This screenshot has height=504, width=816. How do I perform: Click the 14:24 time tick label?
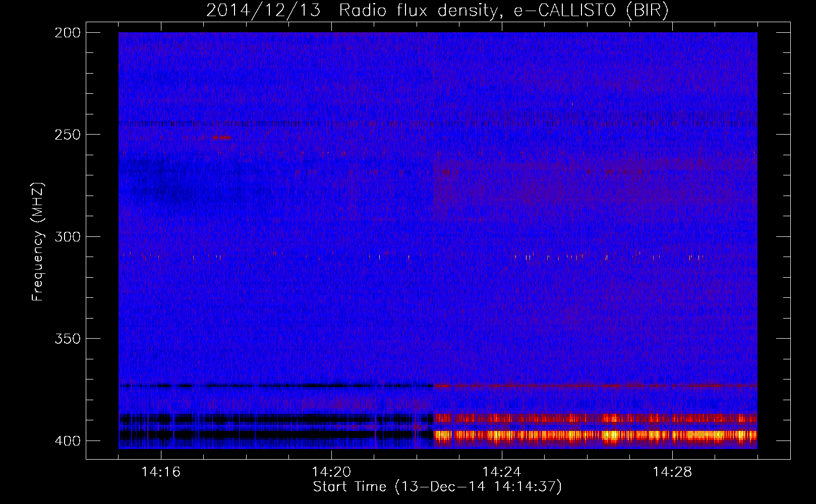pos(502,472)
